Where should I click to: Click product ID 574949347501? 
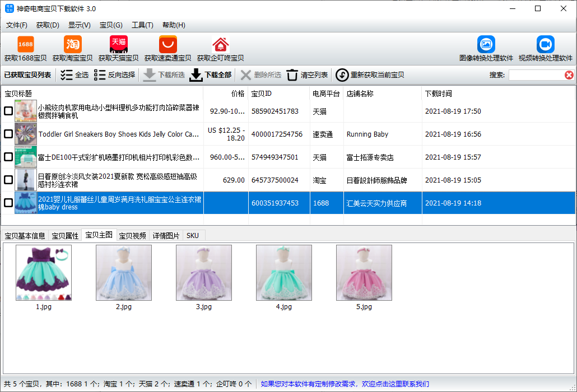(x=275, y=157)
